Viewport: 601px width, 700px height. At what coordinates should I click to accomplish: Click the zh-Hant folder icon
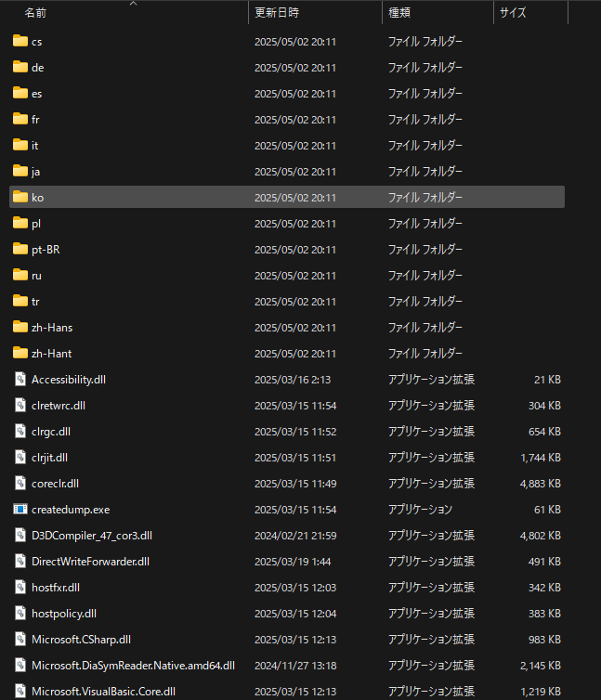click(x=20, y=353)
